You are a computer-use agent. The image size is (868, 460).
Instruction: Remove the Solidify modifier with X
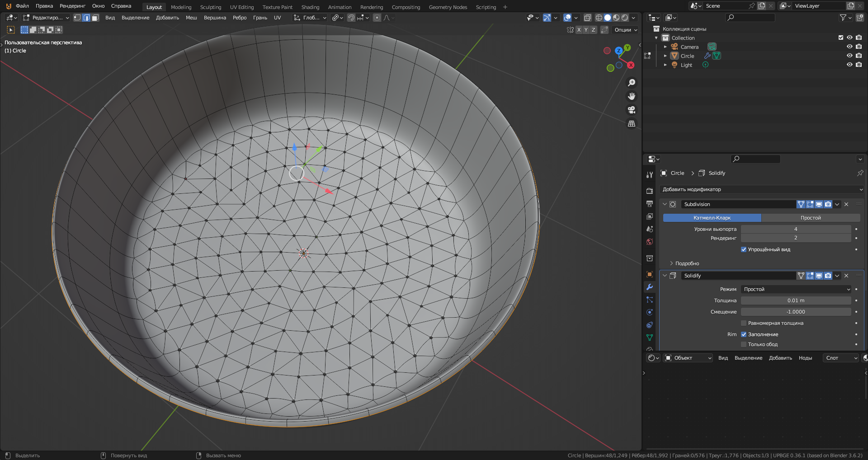tap(846, 276)
